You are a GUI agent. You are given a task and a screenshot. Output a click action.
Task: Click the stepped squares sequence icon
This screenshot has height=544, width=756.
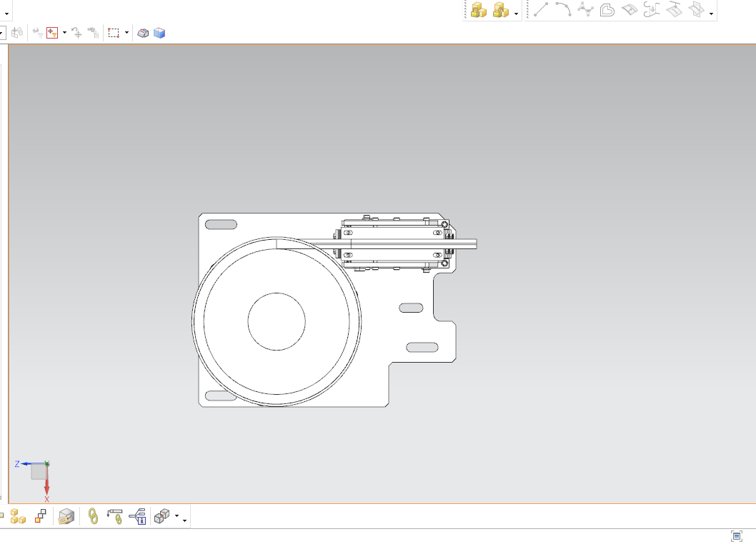pyautogui.click(x=41, y=517)
